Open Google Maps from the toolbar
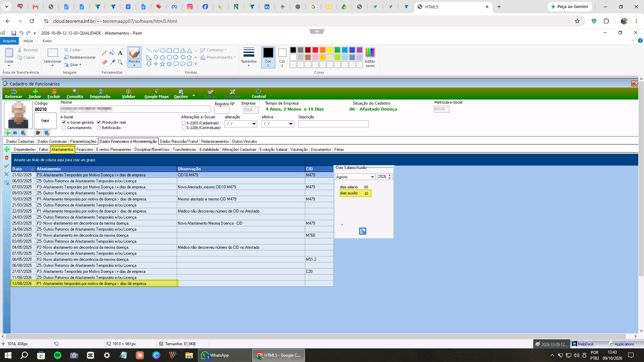Viewport: 644px width, 362px height. (156, 94)
